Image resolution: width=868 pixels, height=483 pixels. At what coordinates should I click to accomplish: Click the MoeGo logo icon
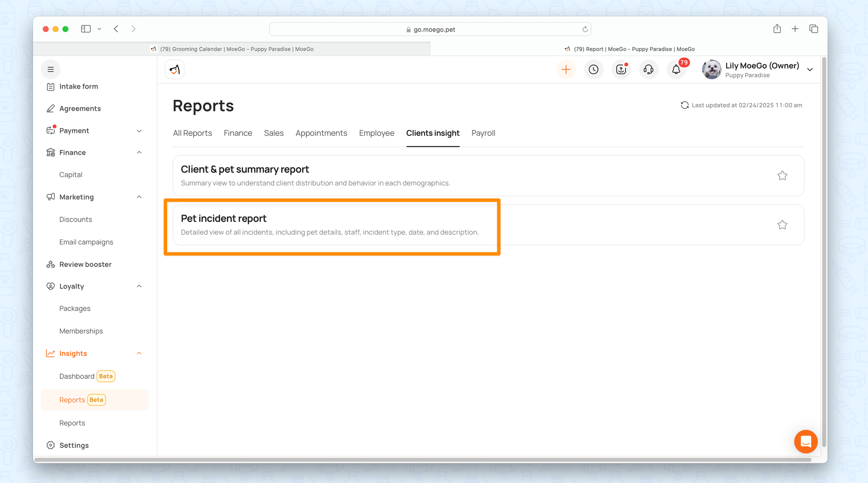point(174,69)
